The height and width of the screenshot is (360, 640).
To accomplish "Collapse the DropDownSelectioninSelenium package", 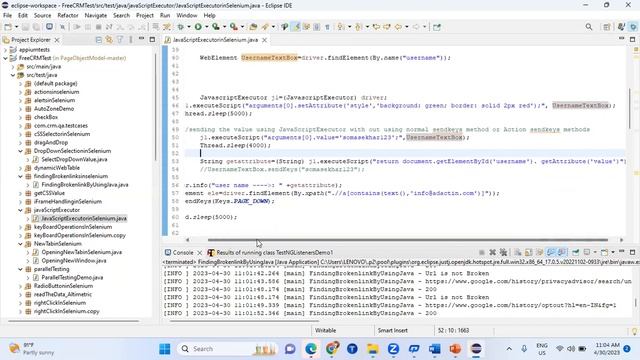I will point(20,151).
